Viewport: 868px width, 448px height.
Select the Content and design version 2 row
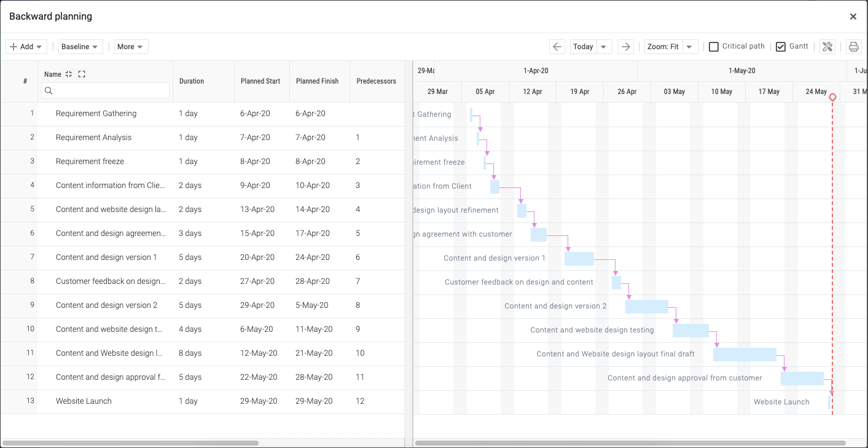coord(202,305)
